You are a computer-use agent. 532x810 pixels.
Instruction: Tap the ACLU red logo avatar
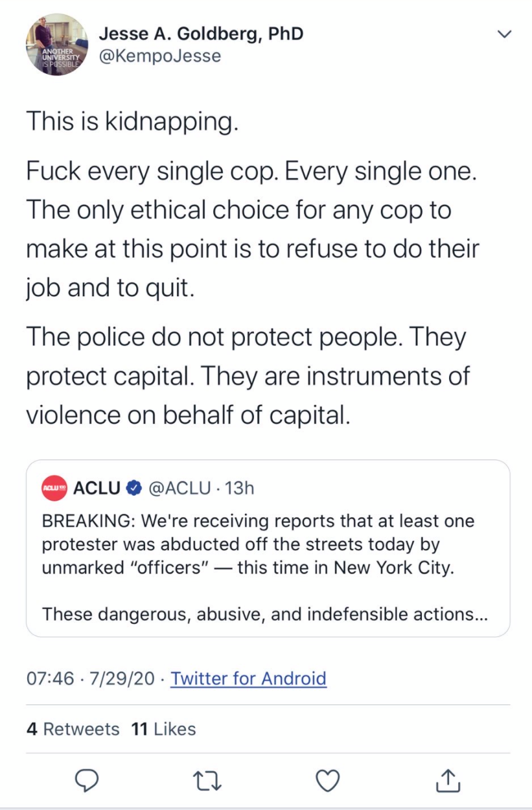pos(54,488)
